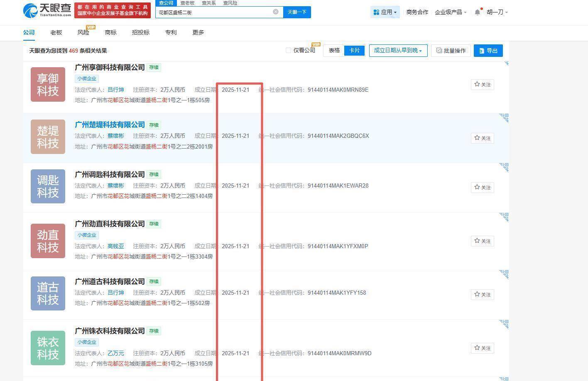588x381 pixels.
Task: Open the notification bell
Action: tap(477, 12)
